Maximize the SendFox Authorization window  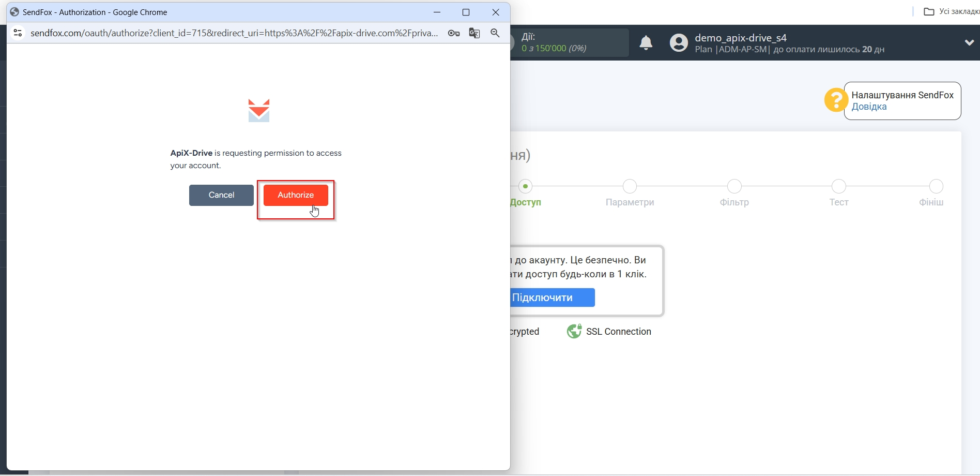click(x=466, y=12)
